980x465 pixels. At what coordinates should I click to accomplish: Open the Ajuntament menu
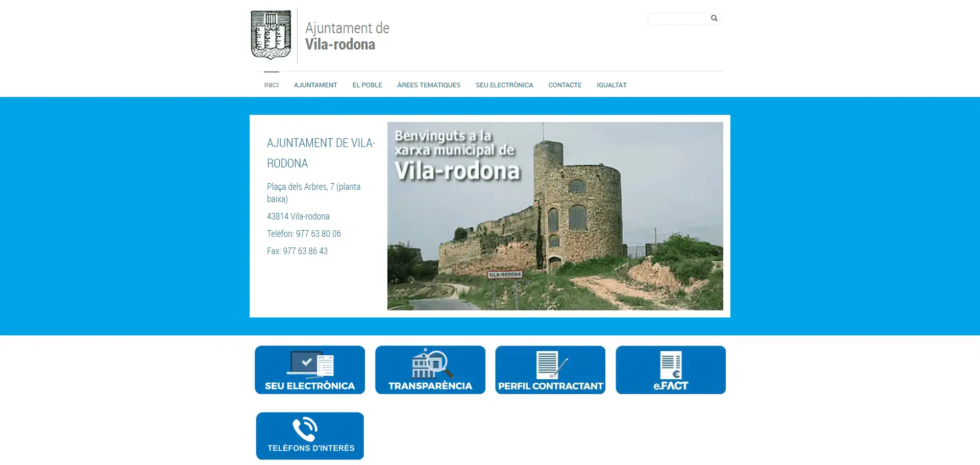click(x=315, y=85)
